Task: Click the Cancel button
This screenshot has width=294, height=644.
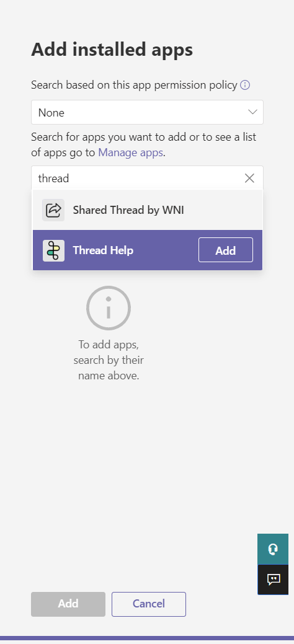Action: [x=149, y=604]
